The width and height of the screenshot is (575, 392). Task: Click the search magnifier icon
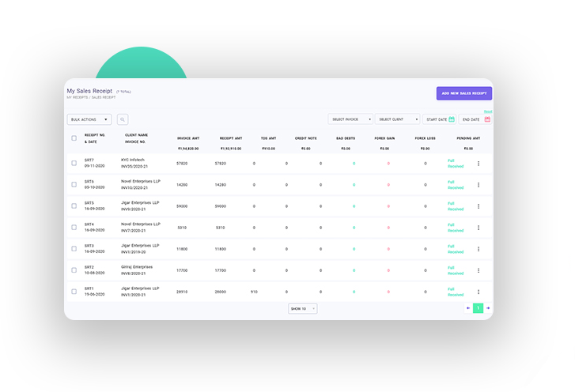click(x=123, y=119)
